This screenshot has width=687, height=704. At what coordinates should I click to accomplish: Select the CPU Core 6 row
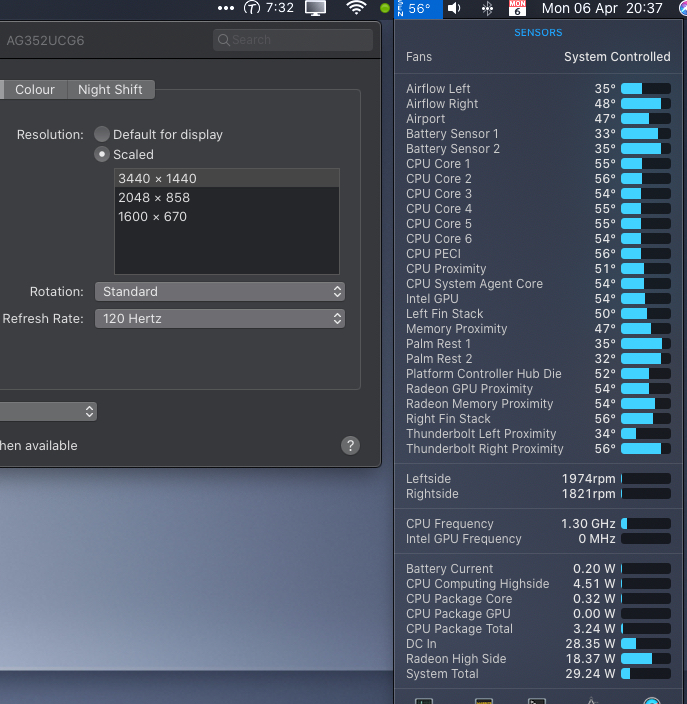click(538, 239)
